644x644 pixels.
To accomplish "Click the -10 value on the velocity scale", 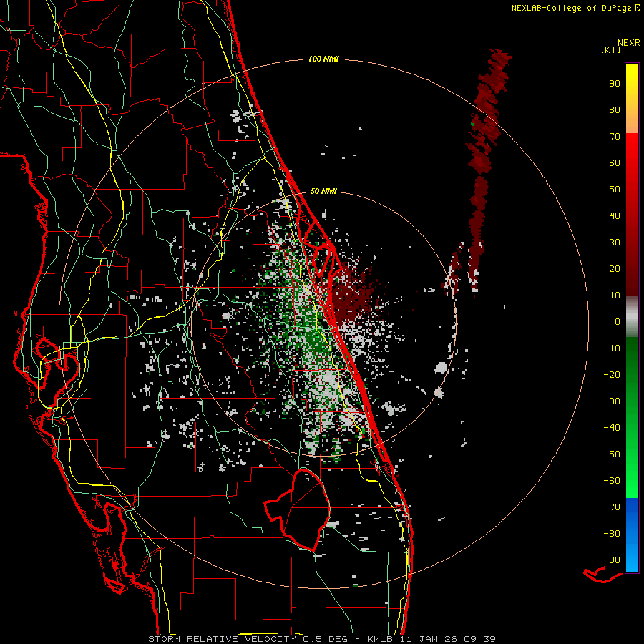I will point(612,348).
